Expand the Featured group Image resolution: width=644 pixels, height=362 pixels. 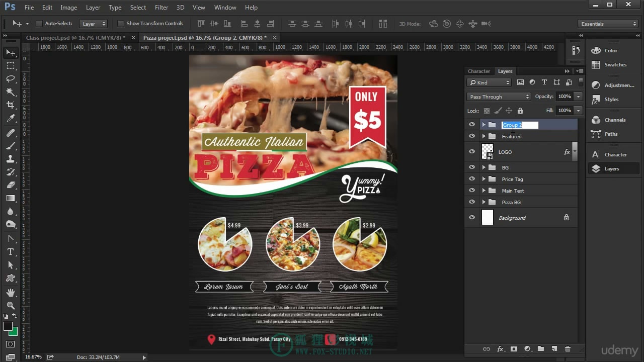(484, 136)
